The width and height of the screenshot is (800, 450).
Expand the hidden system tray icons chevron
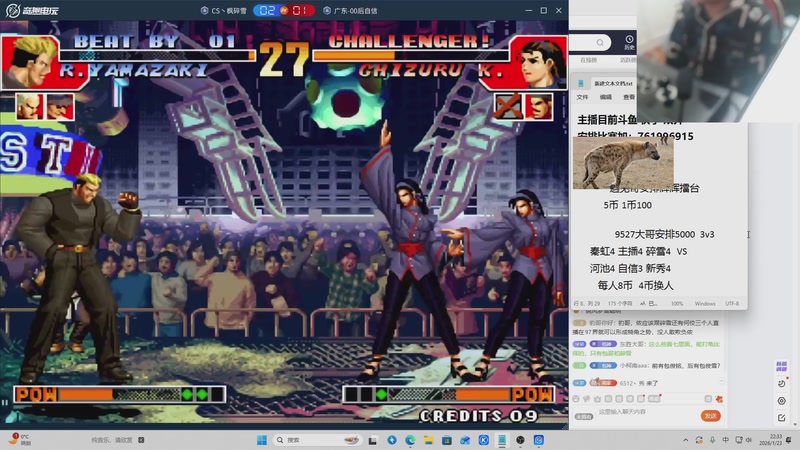pyautogui.click(x=685, y=440)
